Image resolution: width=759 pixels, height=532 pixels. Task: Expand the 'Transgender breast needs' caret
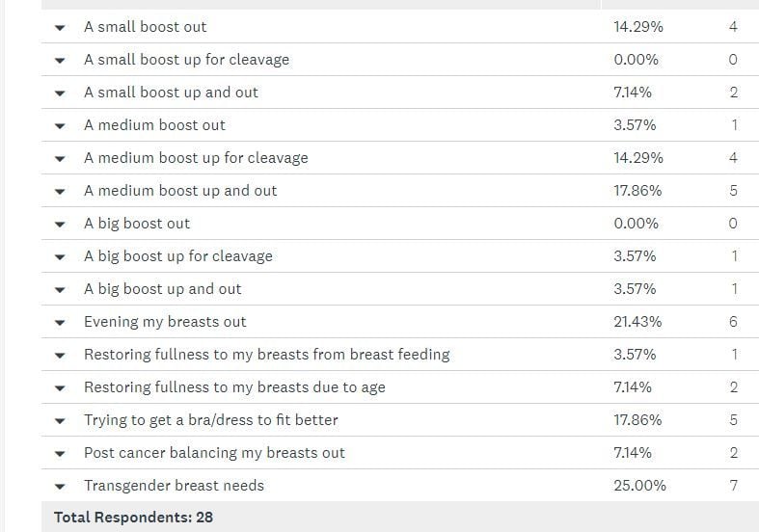point(60,487)
